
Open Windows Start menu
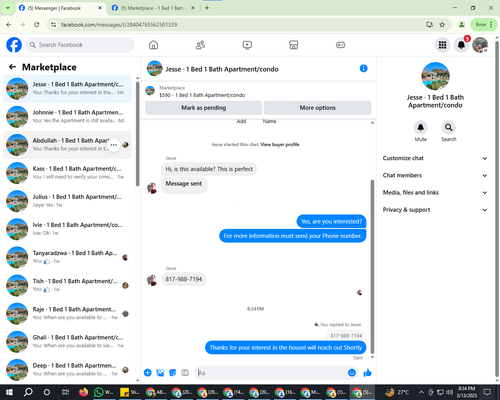pyautogui.click(x=9, y=392)
